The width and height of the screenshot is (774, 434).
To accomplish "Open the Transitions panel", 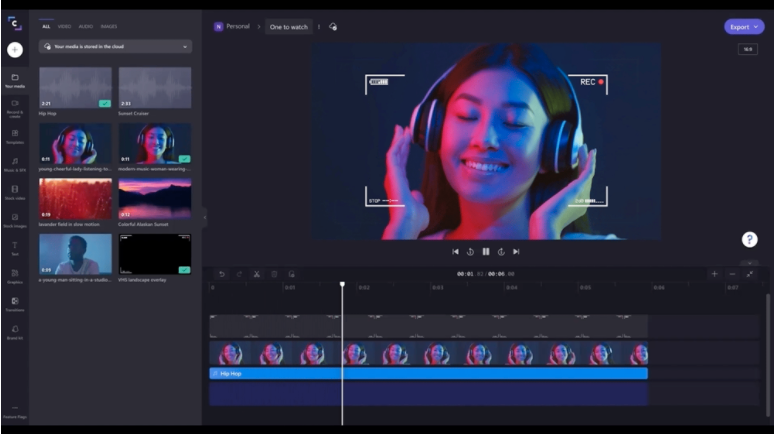I will 15,303.
